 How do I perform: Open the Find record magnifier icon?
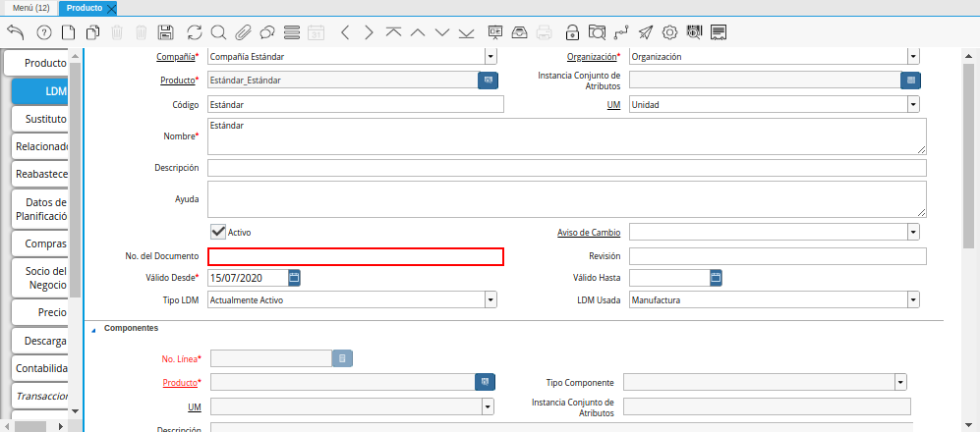[x=218, y=32]
